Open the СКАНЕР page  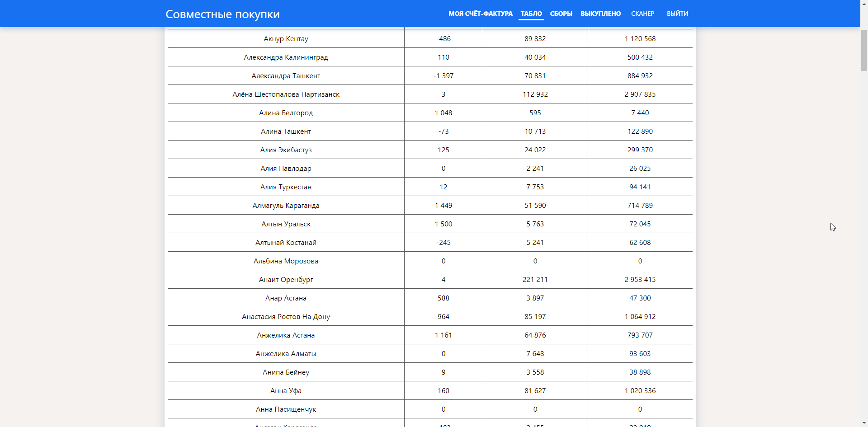(x=642, y=14)
